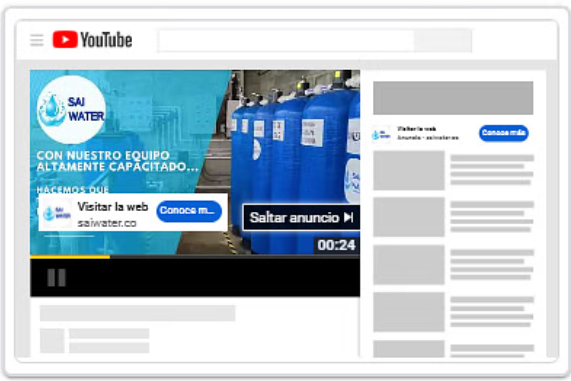Image resolution: width=571 pixels, height=381 pixels.
Task: Click the gray banner at the top of the sidebar
Action: [x=453, y=98]
